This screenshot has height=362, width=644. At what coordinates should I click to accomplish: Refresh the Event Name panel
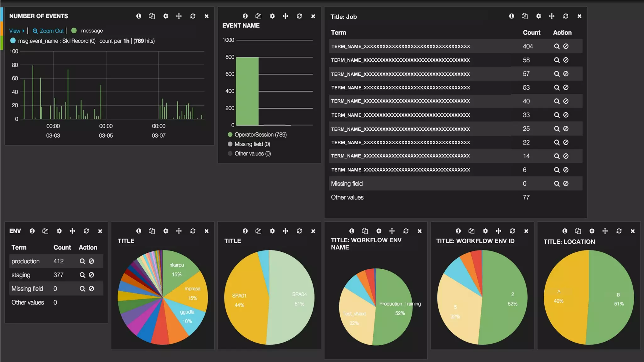[x=299, y=16]
